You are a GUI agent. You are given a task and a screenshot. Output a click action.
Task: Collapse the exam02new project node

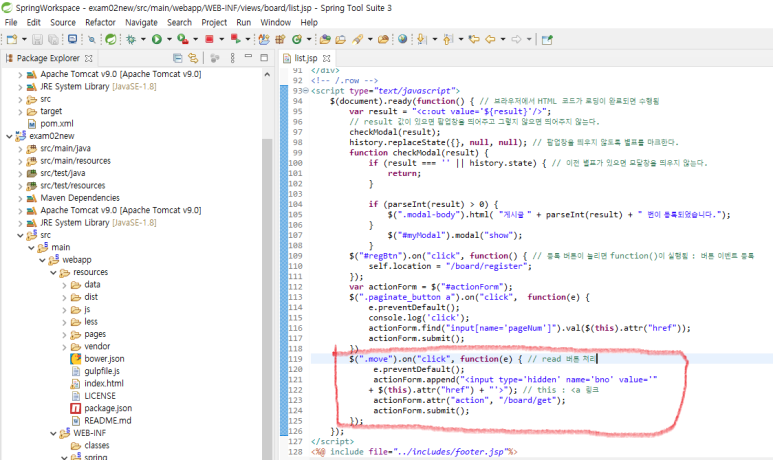[9, 136]
